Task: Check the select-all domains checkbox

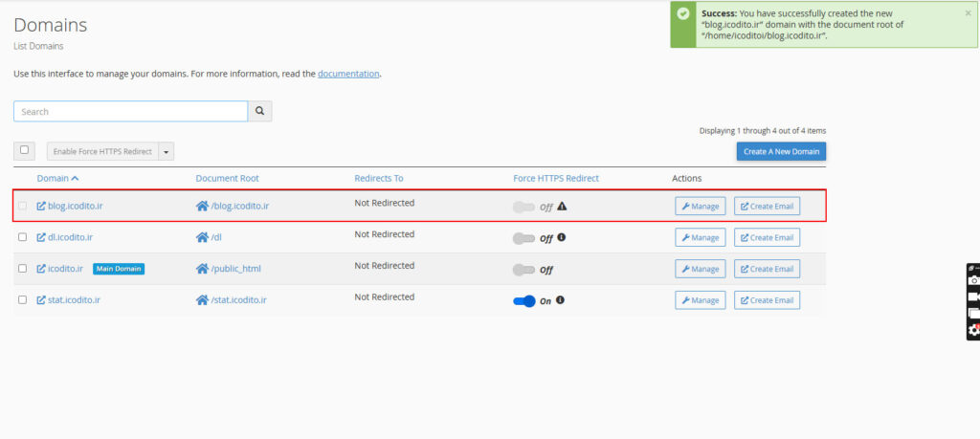Action: [x=24, y=150]
